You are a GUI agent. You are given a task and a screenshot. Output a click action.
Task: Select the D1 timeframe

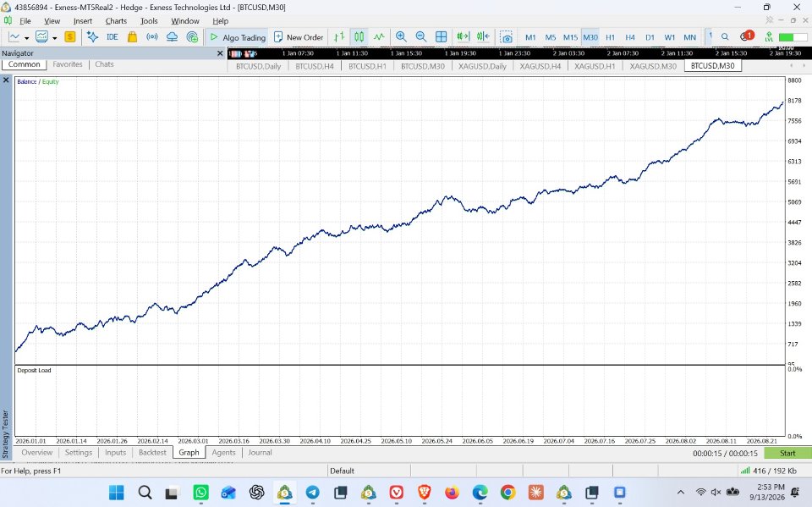pyautogui.click(x=650, y=37)
